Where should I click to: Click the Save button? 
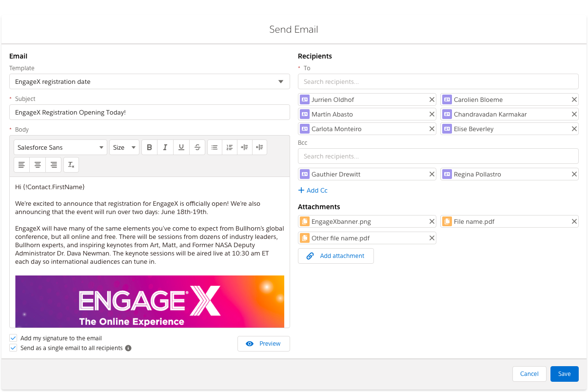tap(564, 374)
